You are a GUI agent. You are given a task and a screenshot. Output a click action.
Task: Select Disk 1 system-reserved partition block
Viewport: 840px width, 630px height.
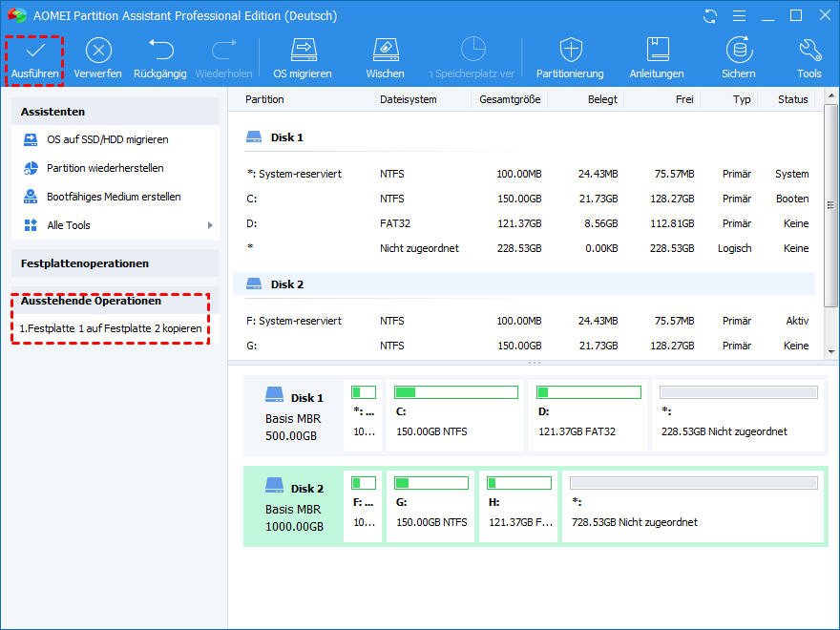tap(364, 416)
